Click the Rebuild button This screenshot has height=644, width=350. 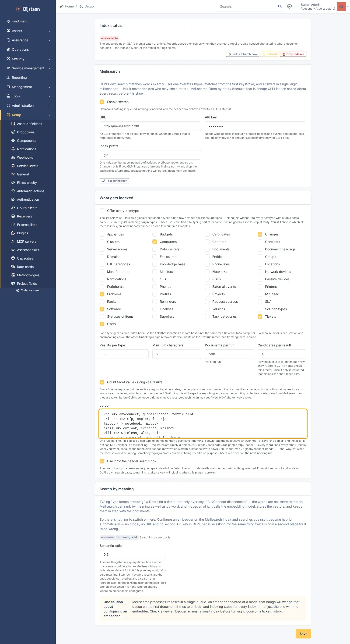[269, 54]
